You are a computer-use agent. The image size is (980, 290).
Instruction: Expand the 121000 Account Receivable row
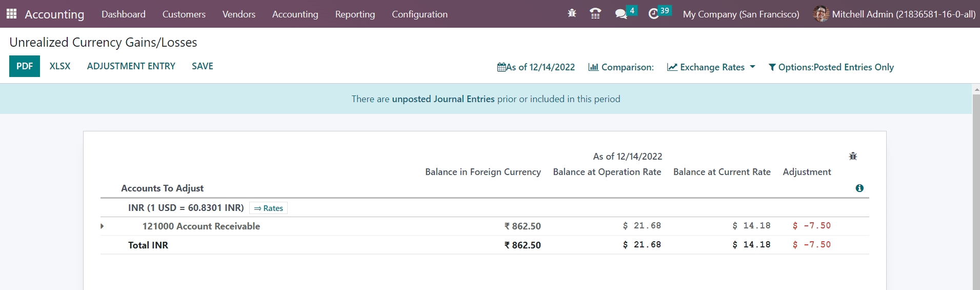pos(102,226)
